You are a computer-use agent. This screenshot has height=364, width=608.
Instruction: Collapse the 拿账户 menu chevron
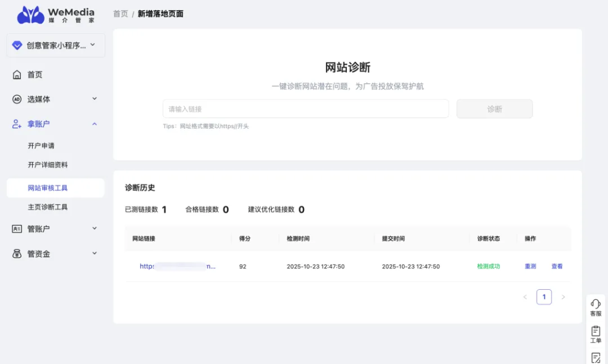point(94,124)
